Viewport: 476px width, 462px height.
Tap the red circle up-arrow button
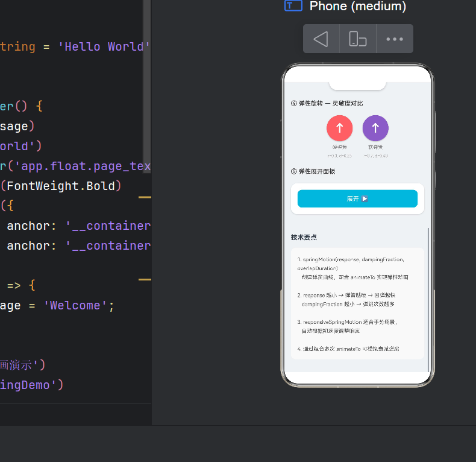pos(339,128)
